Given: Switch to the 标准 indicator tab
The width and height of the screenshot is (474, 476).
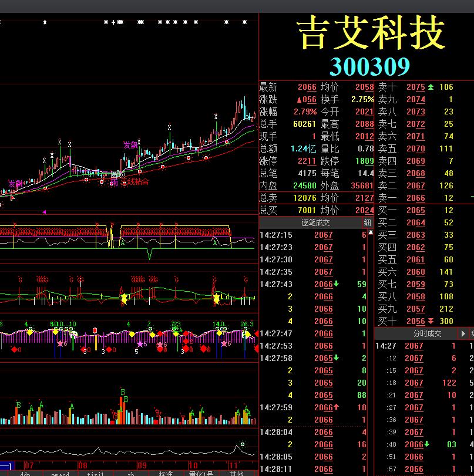Looking at the screenshot, I should [166, 474].
